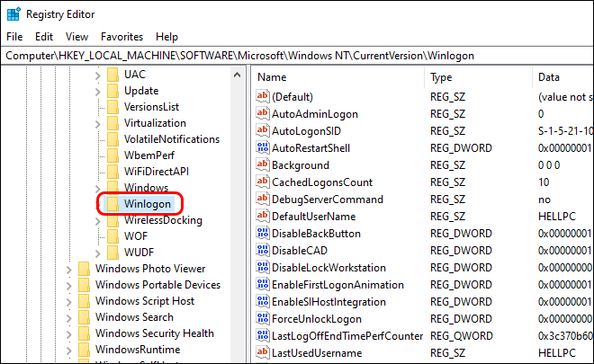Expand Windows Portable Devices key
This screenshot has width=594, height=364.
69,286
